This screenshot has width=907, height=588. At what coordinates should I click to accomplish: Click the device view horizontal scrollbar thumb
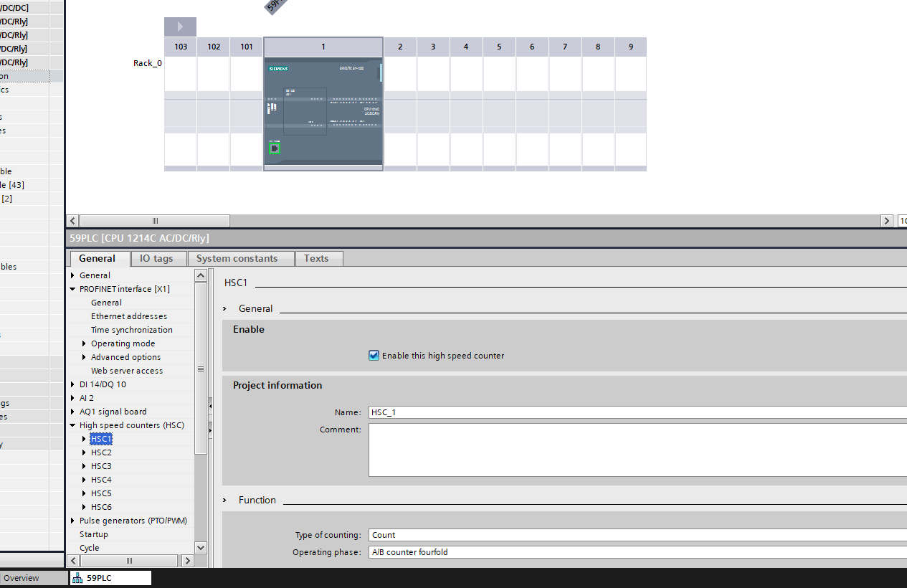155,221
